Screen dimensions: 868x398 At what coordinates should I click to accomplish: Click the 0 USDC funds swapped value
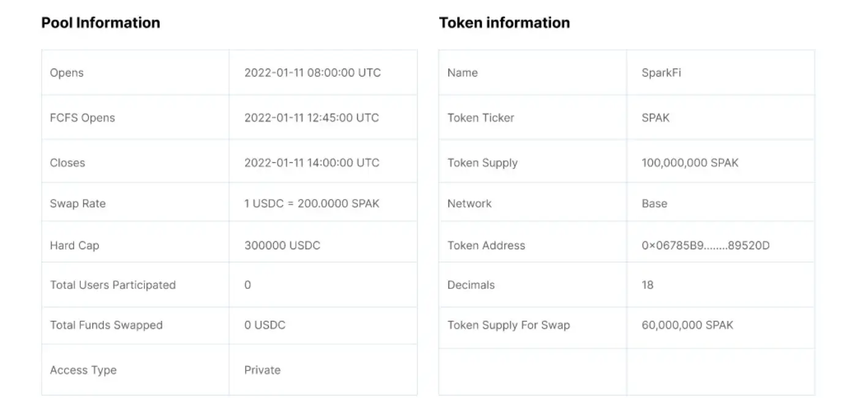tap(265, 325)
